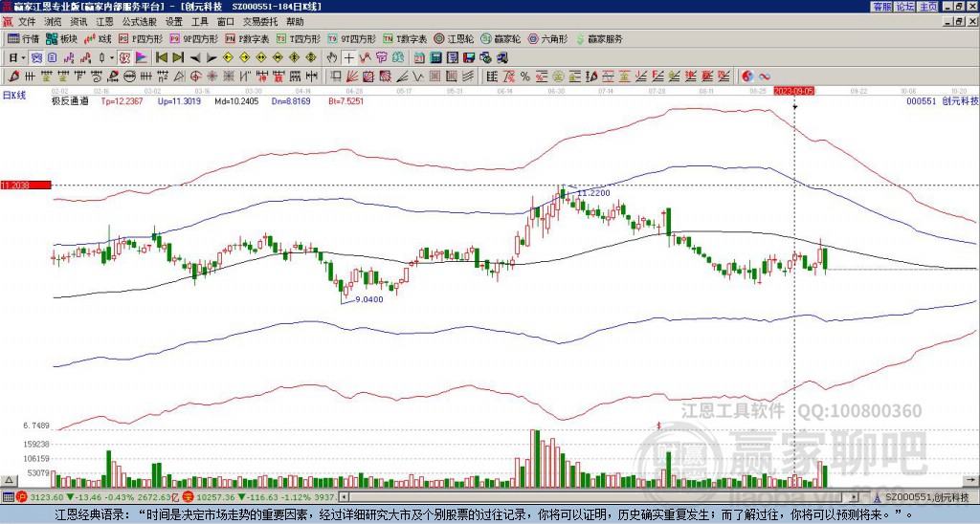980x524 pixels.
Task: Switch to K线 chart view
Action: (98, 38)
